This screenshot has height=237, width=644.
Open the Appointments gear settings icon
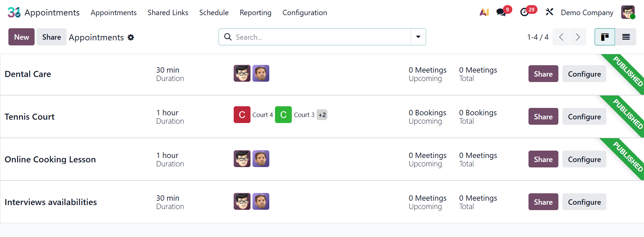131,37
